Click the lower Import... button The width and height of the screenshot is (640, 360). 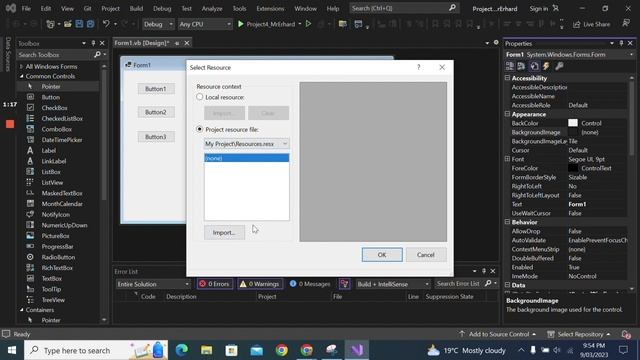coord(224,233)
